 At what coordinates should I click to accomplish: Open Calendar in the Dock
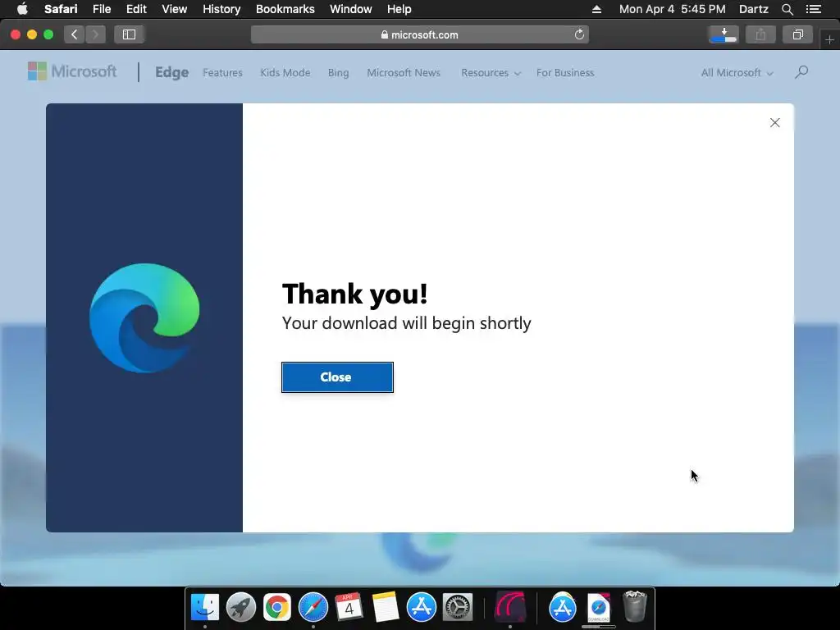[x=349, y=607]
